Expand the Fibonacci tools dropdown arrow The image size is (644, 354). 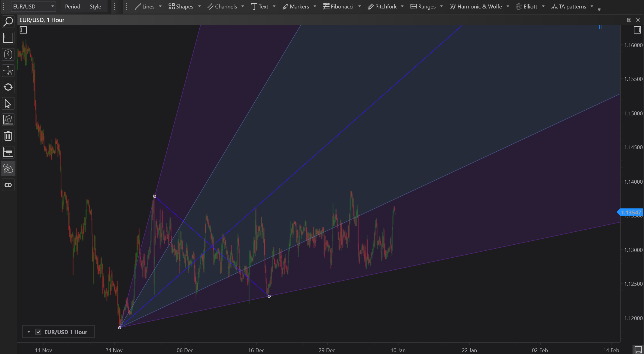point(359,6)
